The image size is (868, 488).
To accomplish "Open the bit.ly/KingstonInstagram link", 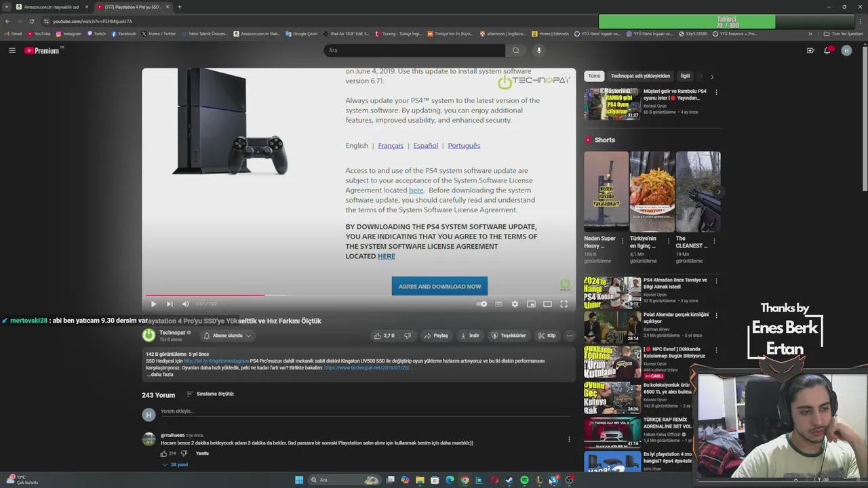I will point(216,361).
